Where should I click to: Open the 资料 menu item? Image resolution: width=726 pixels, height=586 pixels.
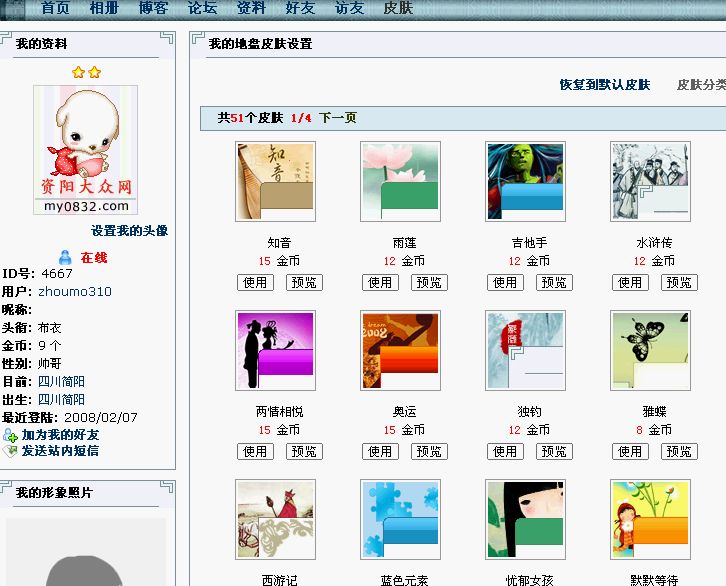[251, 8]
